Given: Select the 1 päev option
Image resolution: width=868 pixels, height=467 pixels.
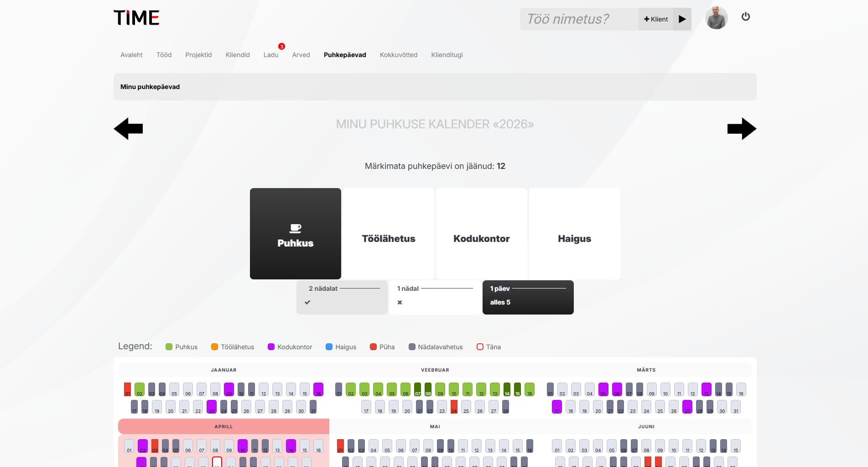Looking at the screenshot, I should [x=528, y=297].
